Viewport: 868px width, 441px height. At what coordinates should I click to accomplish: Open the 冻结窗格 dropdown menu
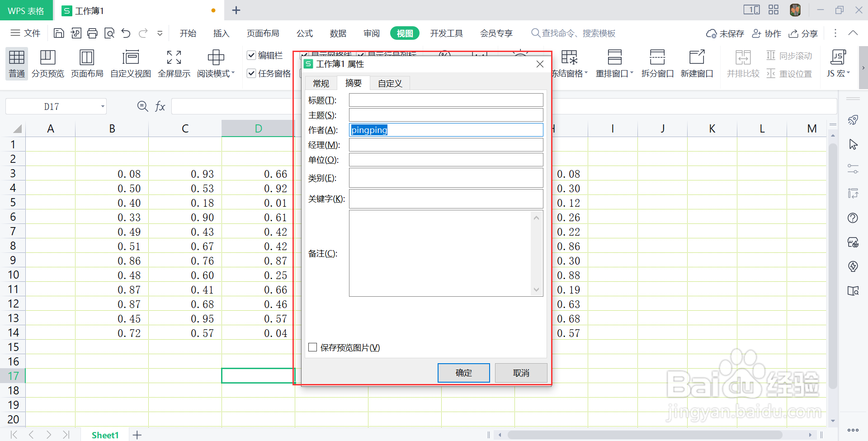click(586, 73)
